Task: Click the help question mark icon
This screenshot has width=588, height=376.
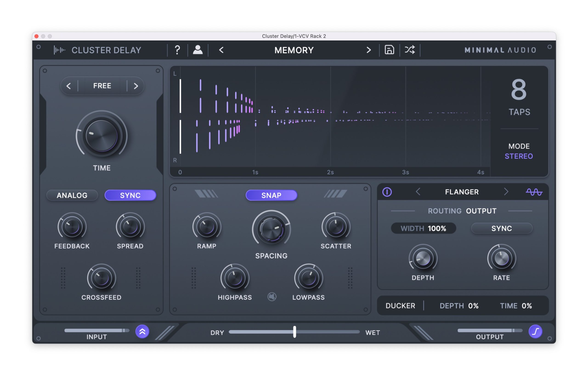Action: tap(177, 50)
